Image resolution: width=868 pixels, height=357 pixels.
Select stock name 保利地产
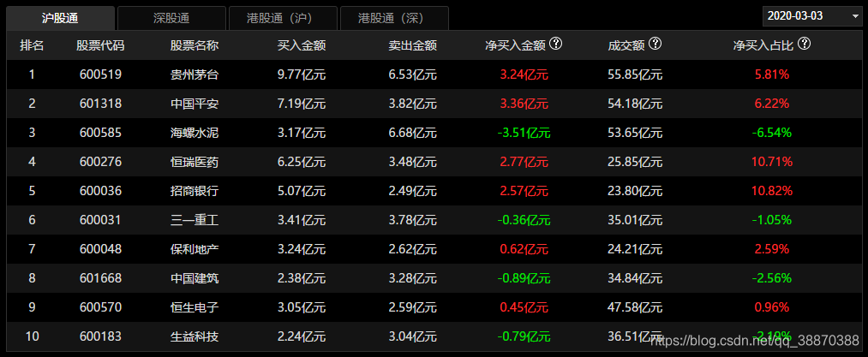click(195, 249)
